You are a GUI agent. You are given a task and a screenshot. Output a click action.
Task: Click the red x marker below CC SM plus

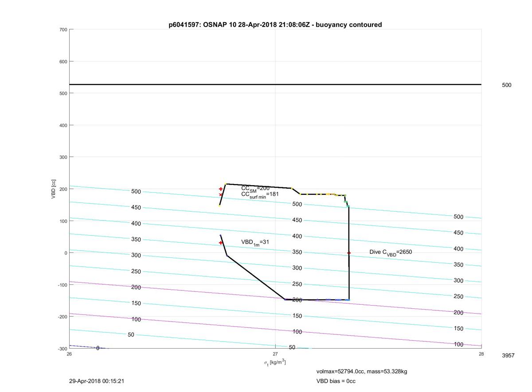[x=221, y=194]
